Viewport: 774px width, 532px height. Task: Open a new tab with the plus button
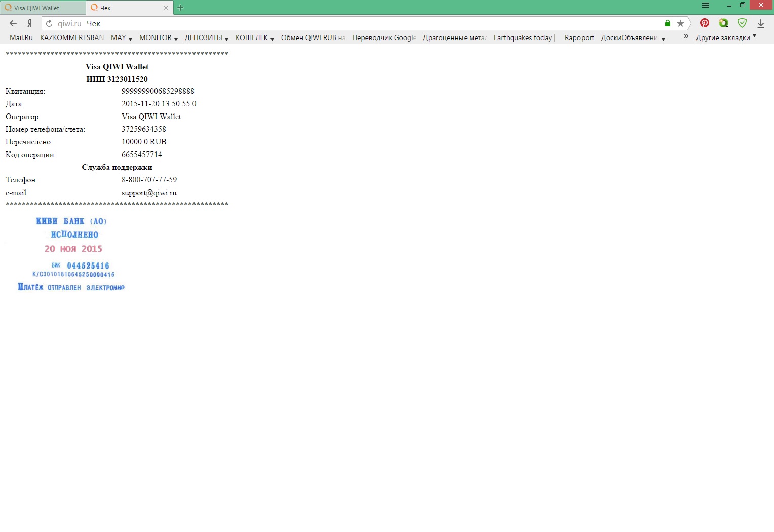180,8
